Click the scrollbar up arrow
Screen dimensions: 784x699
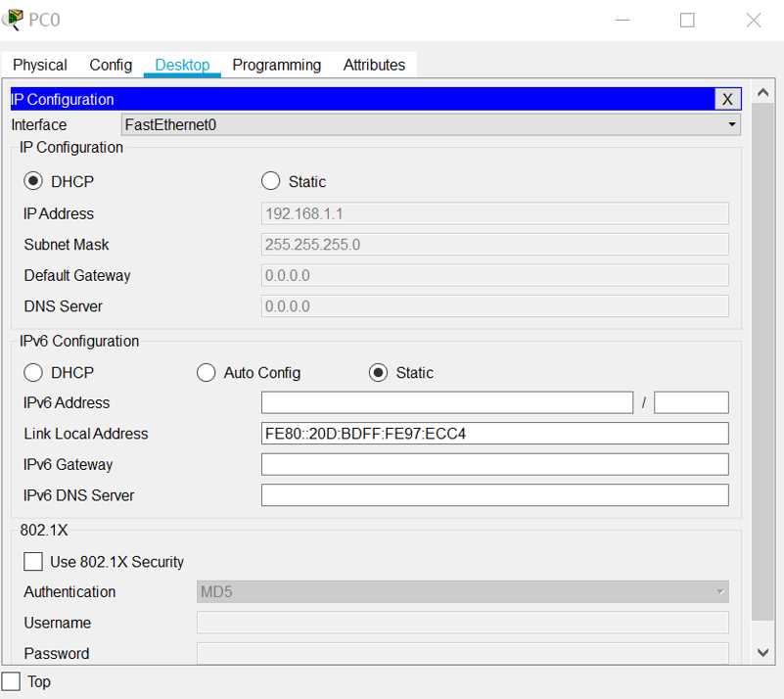(763, 92)
